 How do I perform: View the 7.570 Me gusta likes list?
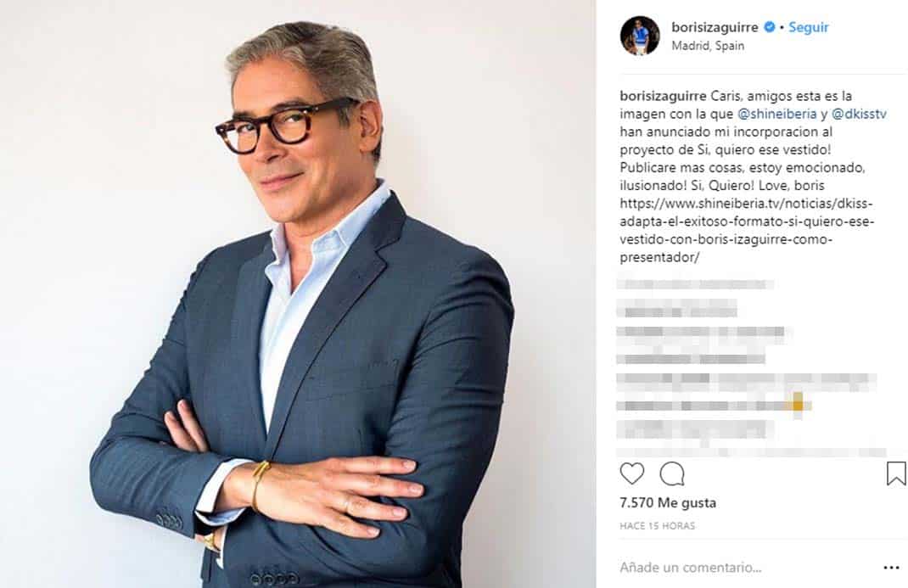coord(668,502)
